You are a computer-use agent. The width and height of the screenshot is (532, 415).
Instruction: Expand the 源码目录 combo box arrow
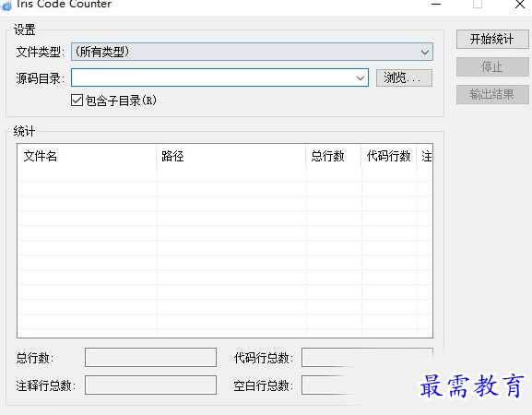click(x=361, y=78)
